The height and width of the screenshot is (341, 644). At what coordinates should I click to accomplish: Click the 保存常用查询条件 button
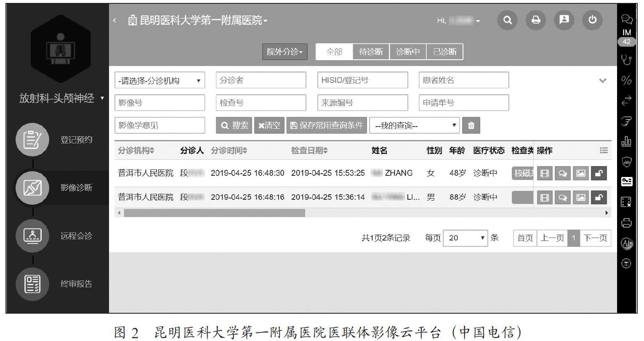point(327,125)
